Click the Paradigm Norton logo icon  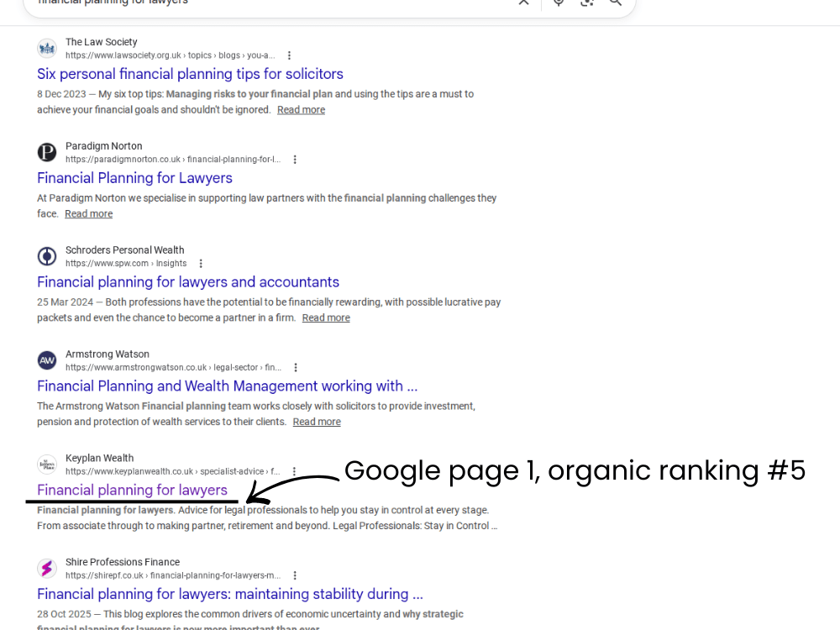(x=47, y=152)
